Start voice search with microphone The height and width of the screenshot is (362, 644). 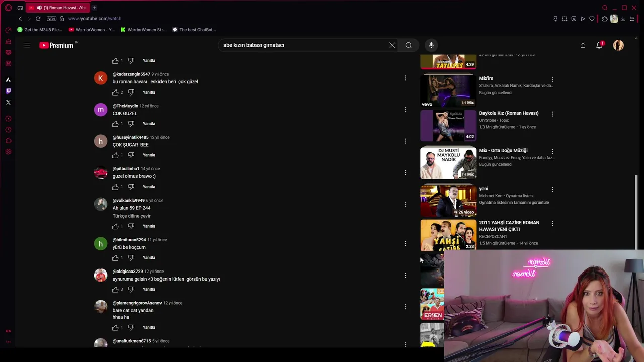coord(431,45)
